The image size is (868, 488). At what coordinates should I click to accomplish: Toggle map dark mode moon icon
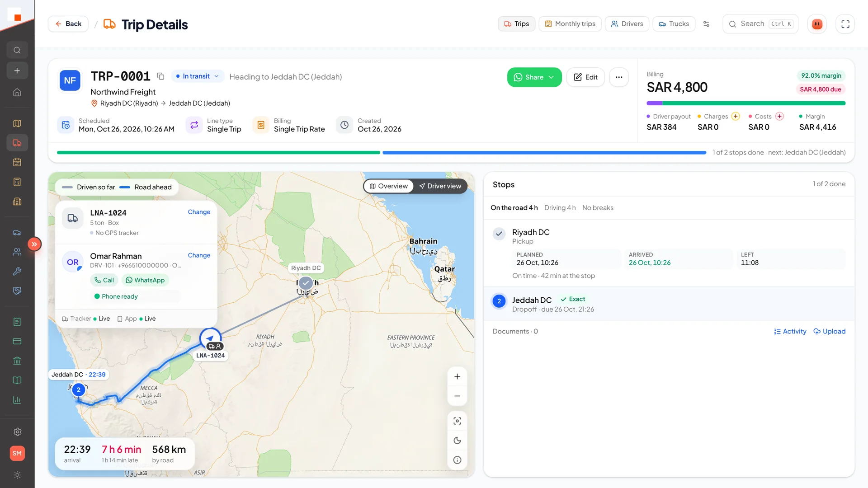457,441
